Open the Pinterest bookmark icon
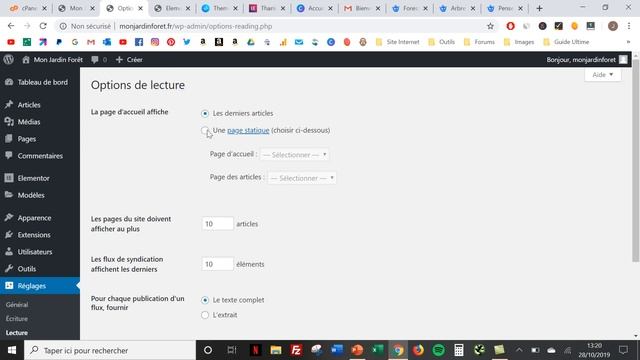Screen dimensions: 640x360 click(171, 42)
